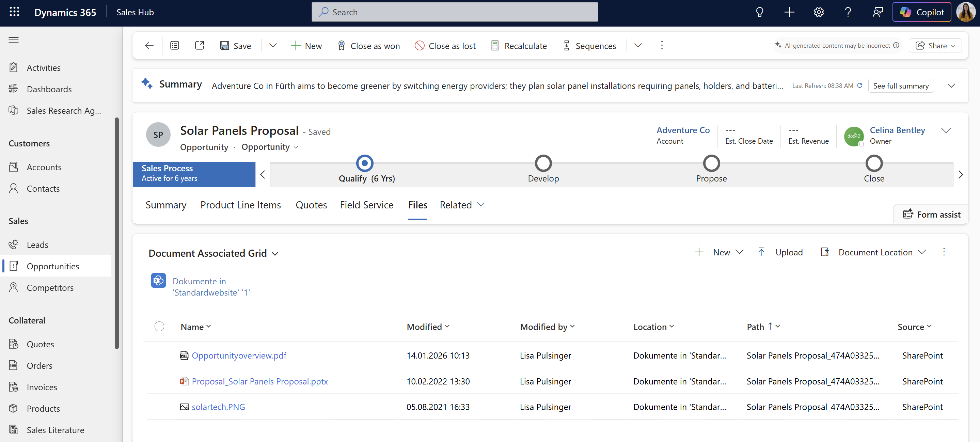980x442 pixels.
Task: Select the Develop stage circle
Action: click(x=543, y=163)
